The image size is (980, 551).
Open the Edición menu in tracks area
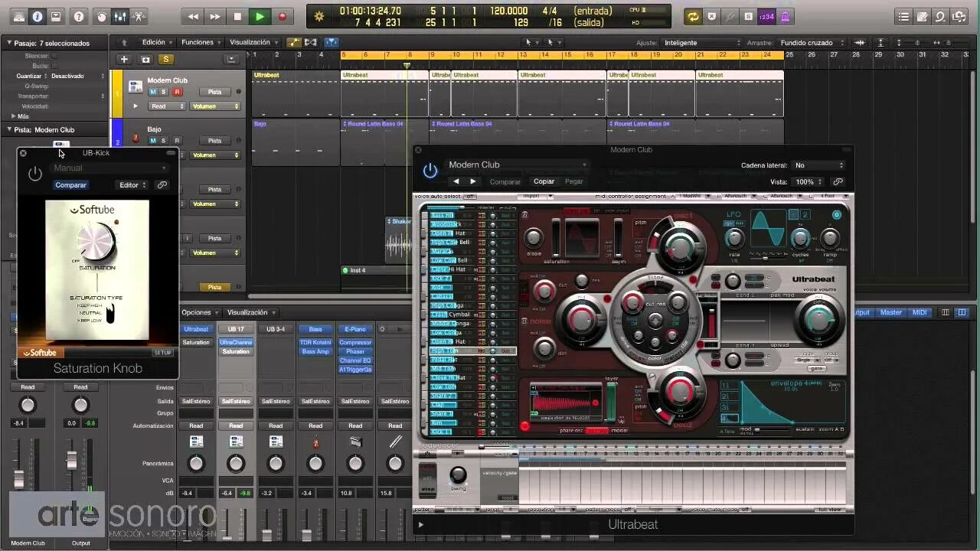pyautogui.click(x=156, y=42)
